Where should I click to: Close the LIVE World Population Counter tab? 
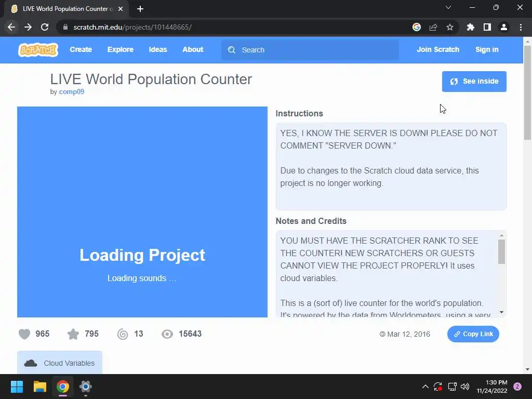click(x=121, y=9)
